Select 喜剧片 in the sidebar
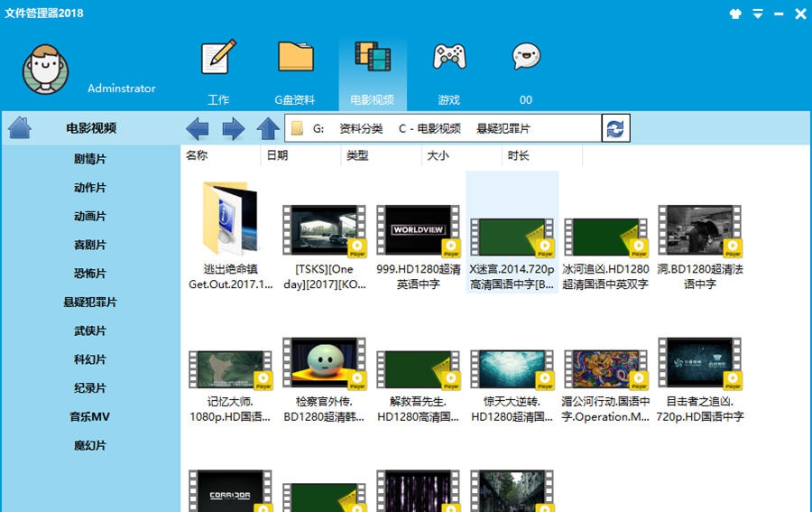Viewport: 812px width, 512px height. [x=90, y=245]
